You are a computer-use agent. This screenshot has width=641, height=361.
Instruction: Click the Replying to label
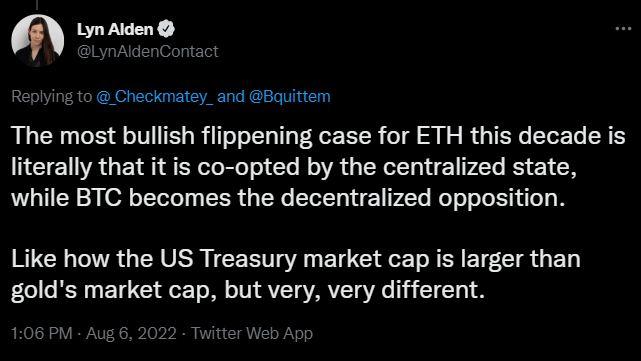click(x=52, y=96)
